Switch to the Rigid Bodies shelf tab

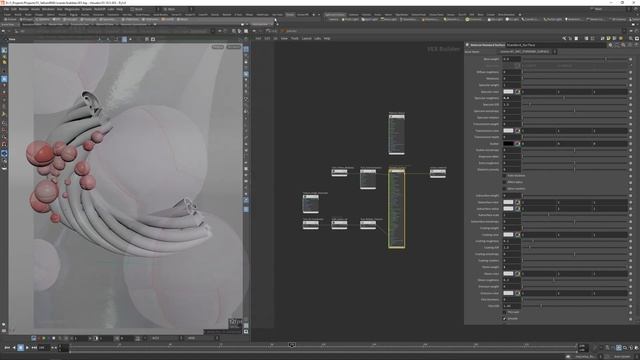point(402,14)
